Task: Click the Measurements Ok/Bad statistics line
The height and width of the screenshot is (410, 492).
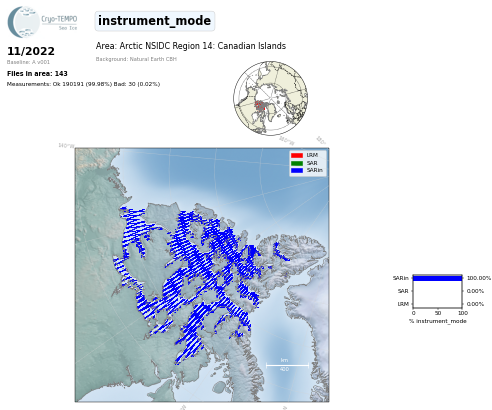Action: (83, 84)
